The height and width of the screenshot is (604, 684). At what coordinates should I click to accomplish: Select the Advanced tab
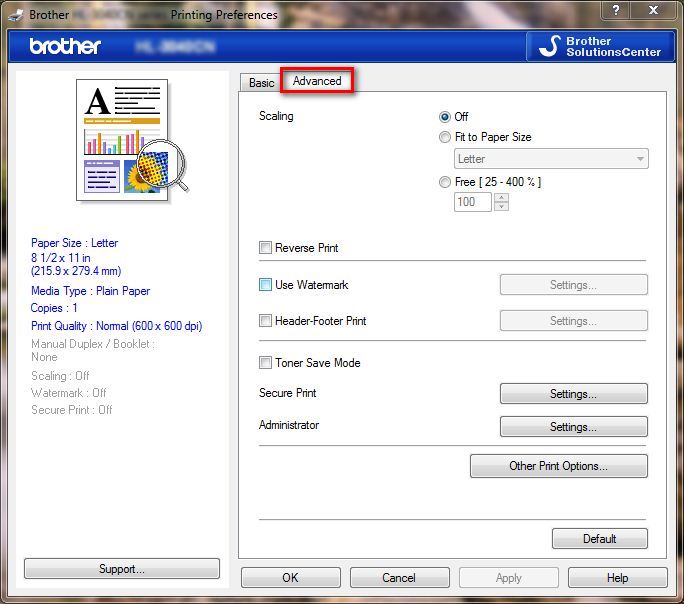click(x=317, y=81)
